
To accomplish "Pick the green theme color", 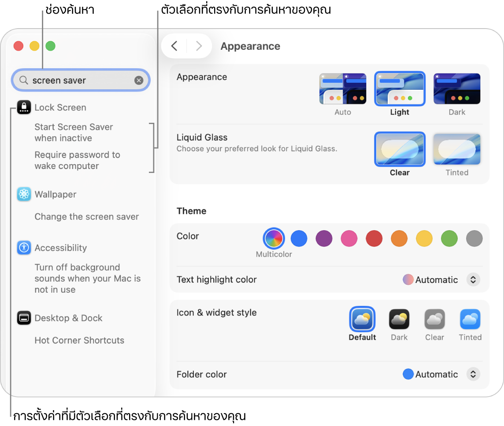I will point(449,239).
